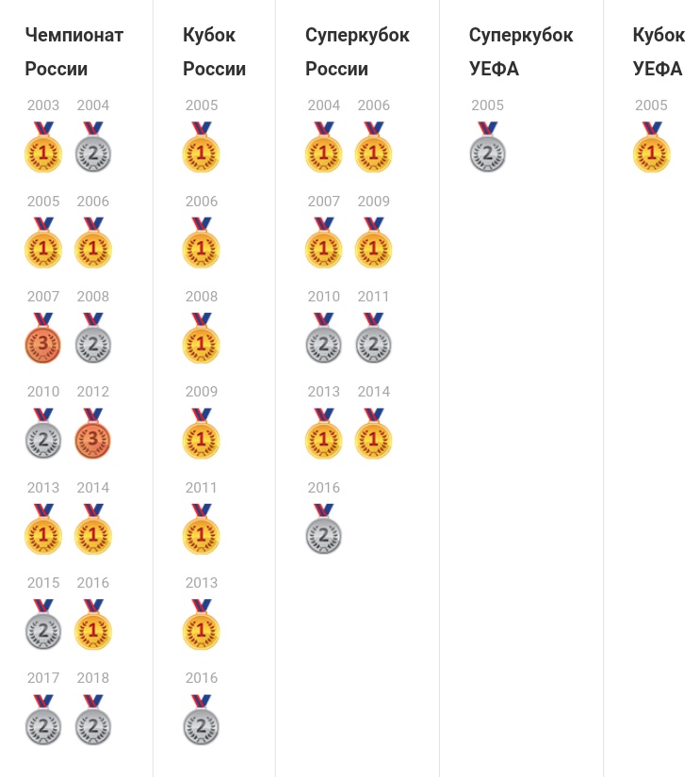Click the Суперкубок УЕФА heading
The height and width of the screenshot is (777, 700).
point(521,52)
